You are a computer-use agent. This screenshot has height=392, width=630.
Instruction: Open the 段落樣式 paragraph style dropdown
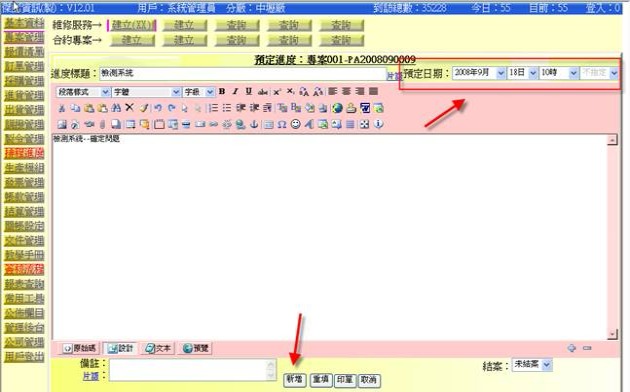click(83, 92)
